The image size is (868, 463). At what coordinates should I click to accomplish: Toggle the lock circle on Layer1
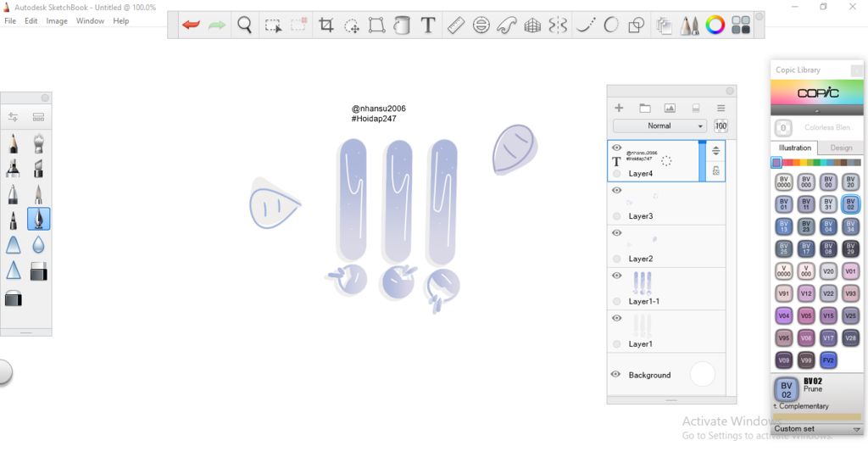(x=617, y=344)
